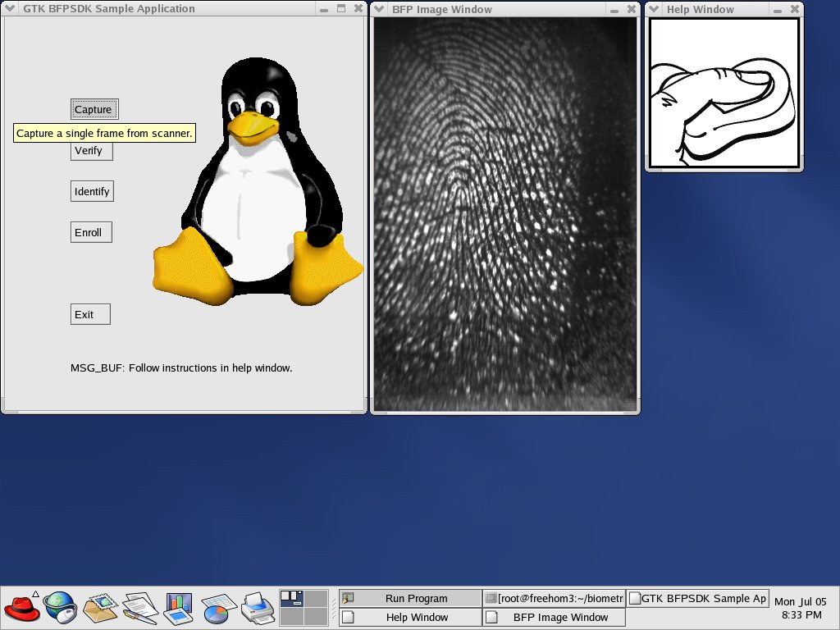Open the presentation chart panel icon
This screenshot has width=840, height=630.
point(178,607)
